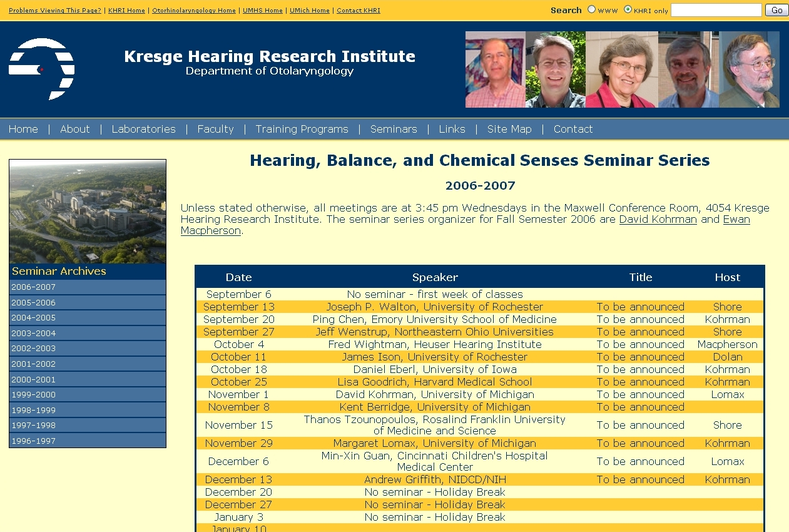This screenshot has width=789, height=532.
Task: Click the Kresge Hearing Research Institute logo
Action: point(41,69)
